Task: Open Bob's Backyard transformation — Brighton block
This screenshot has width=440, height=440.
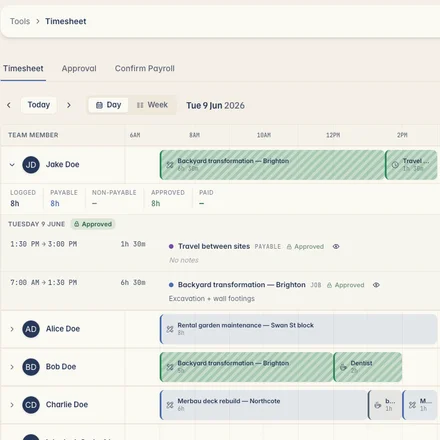Action: pyautogui.click(x=246, y=367)
